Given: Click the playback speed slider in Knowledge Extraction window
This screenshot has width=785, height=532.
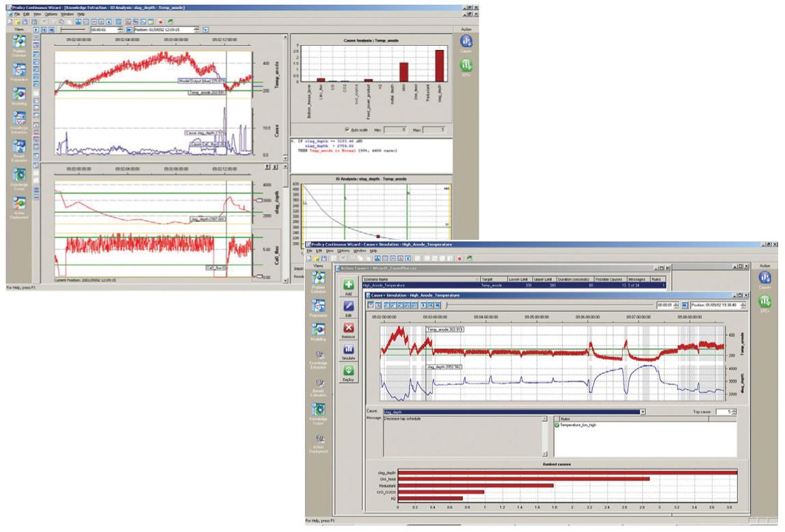Looking at the screenshot, I should [x=73, y=30].
